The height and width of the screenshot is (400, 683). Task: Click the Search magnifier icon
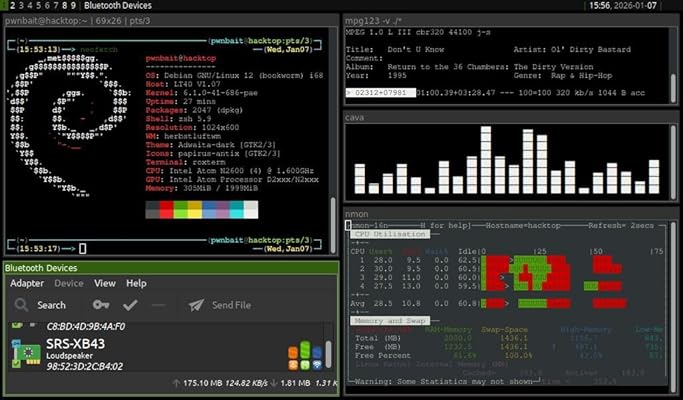click(x=18, y=305)
